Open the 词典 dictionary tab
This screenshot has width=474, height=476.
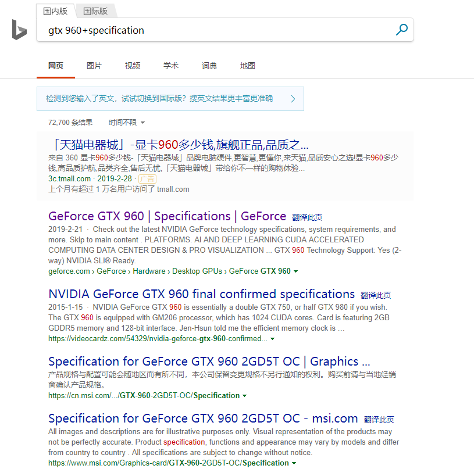(209, 66)
